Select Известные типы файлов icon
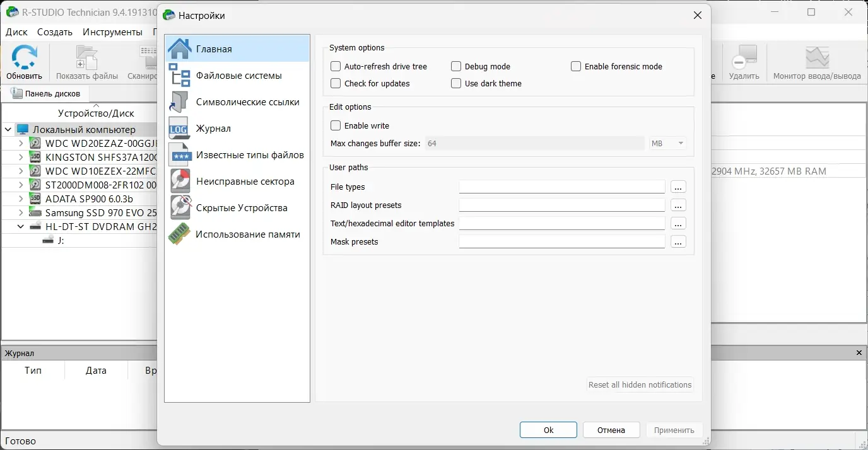868x450 pixels. point(180,155)
